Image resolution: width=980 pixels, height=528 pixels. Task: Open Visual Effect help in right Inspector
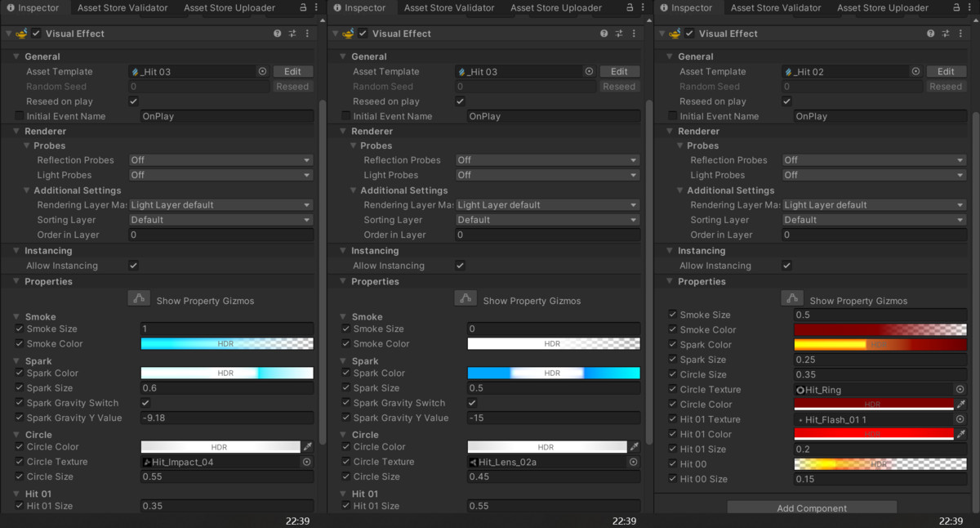point(931,34)
